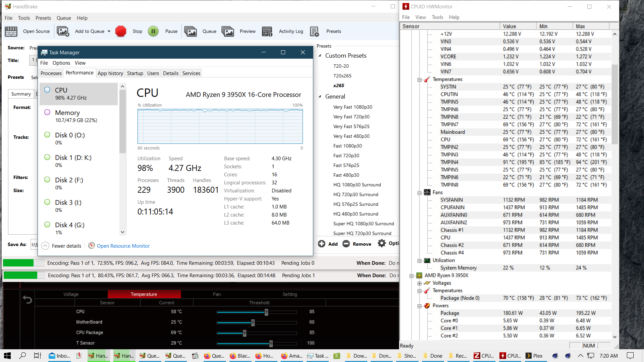This screenshot has height=362, width=644.
Task: Switch to CPUID HWMonitor taskbar button
Action: coord(510,356)
